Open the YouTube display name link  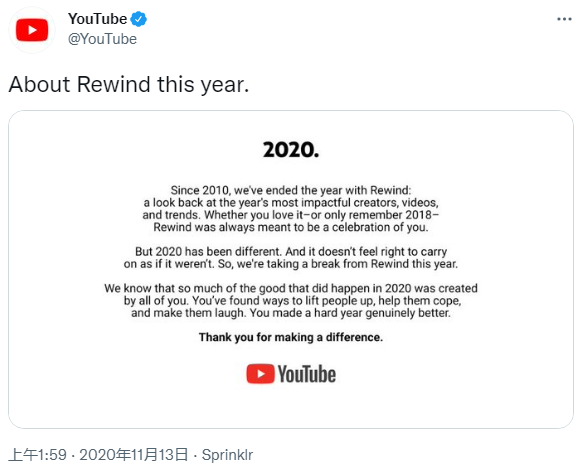pyautogui.click(x=98, y=19)
